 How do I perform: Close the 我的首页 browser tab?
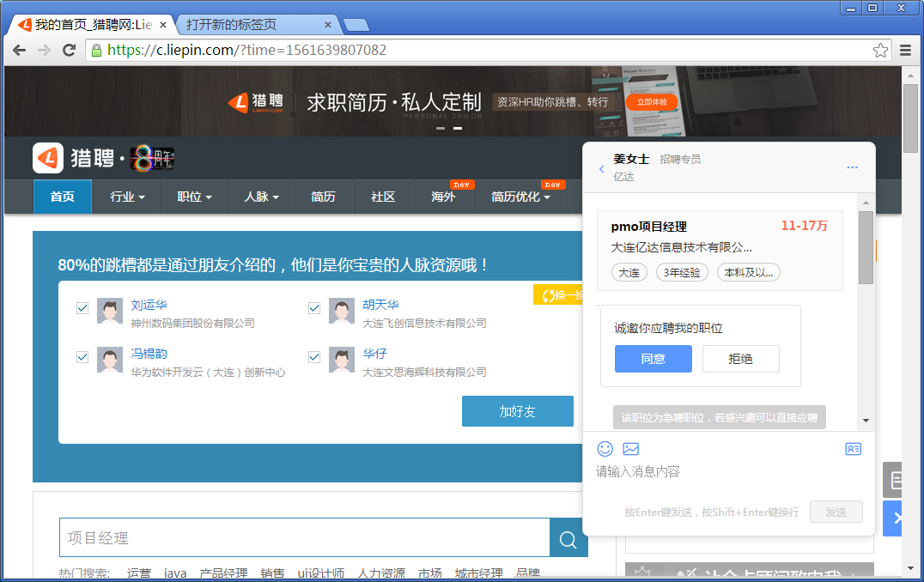pyautogui.click(x=163, y=25)
